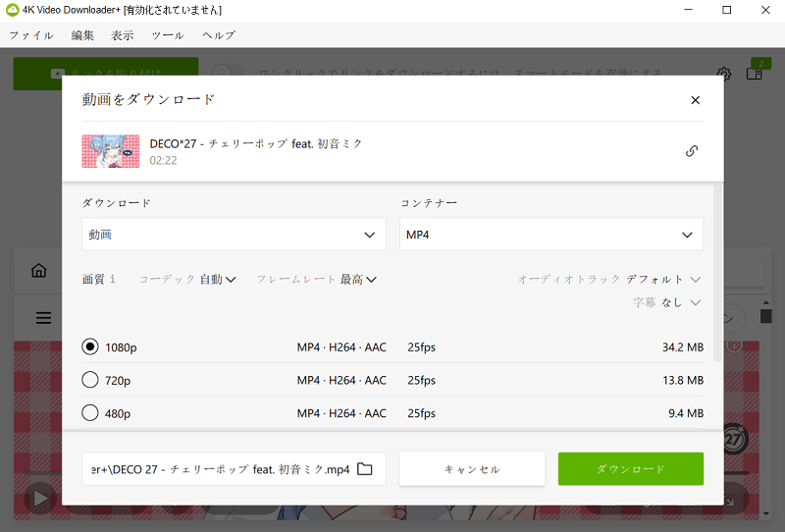Open the hamburger menu in background window

(43, 318)
